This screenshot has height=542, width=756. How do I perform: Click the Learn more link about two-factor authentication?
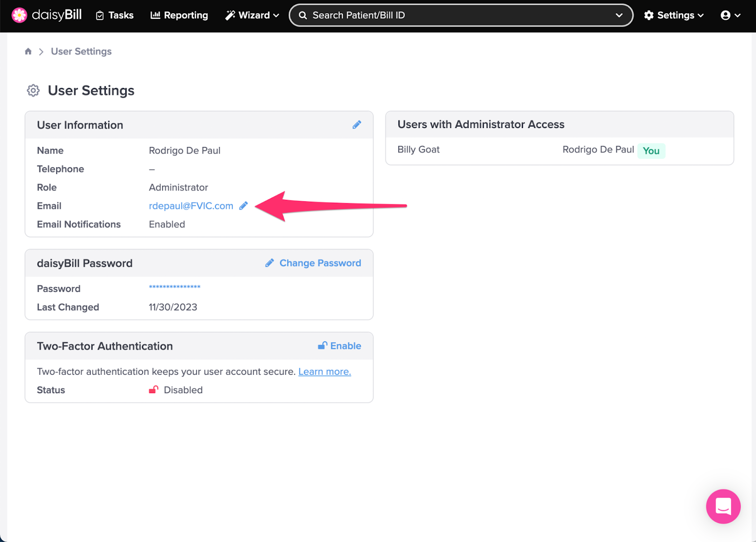(324, 371)
